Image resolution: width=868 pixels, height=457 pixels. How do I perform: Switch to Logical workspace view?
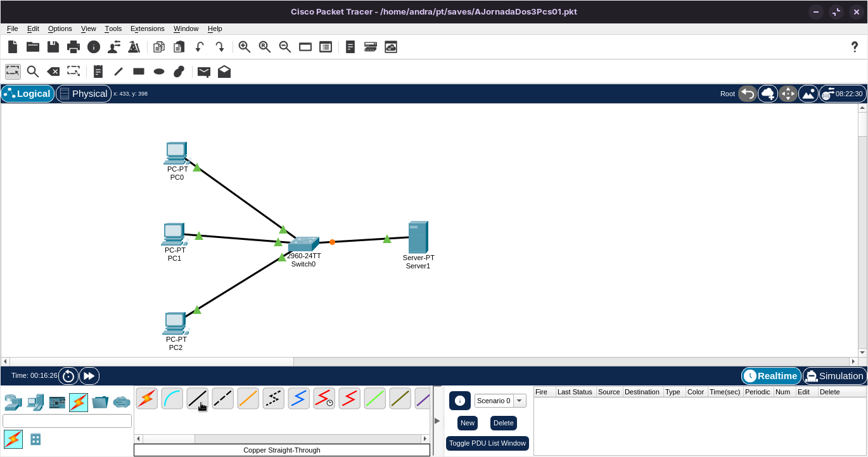28,94
